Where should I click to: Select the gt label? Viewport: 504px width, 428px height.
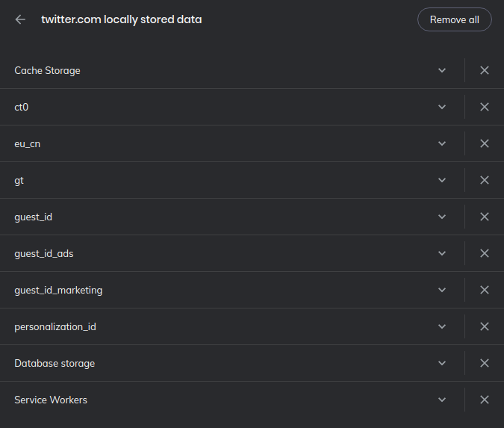pos(19,181)
